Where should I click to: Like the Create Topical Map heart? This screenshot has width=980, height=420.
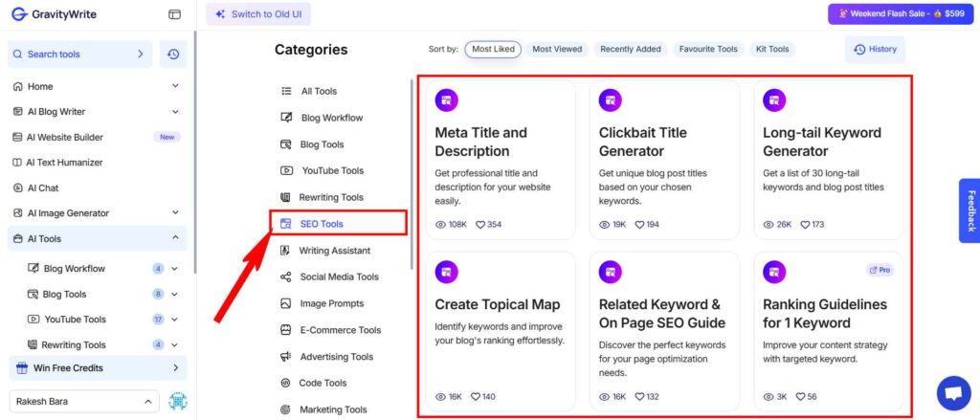(x=475, y=396)
